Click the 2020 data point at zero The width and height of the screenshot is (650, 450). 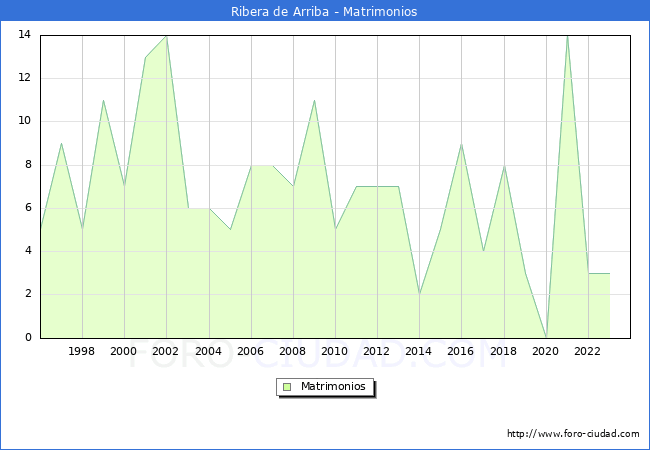546,337
